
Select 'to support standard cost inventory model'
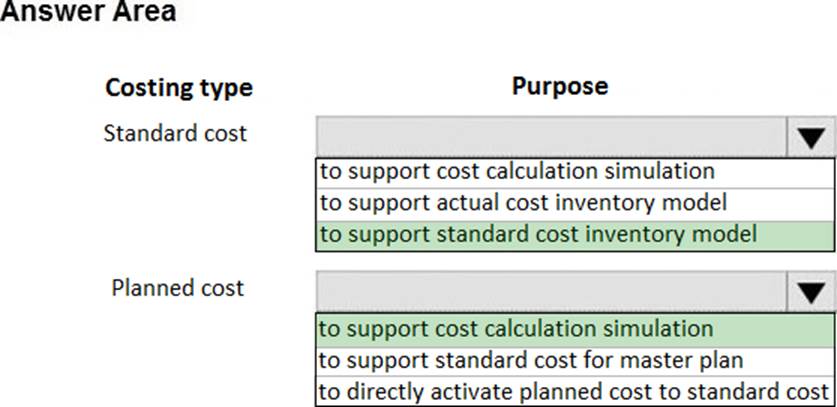[x=538, y=235]
